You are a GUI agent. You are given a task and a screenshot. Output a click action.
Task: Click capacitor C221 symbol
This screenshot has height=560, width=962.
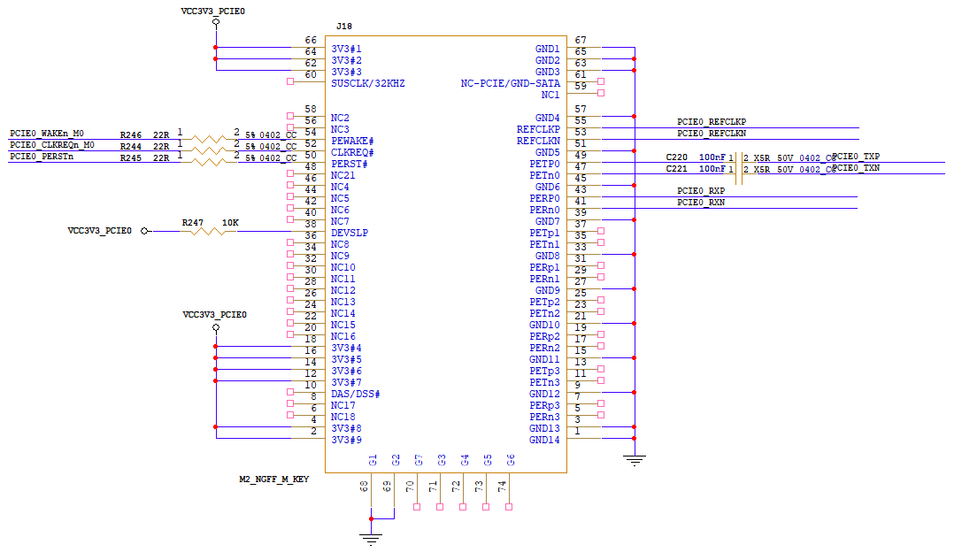(739, 174)
